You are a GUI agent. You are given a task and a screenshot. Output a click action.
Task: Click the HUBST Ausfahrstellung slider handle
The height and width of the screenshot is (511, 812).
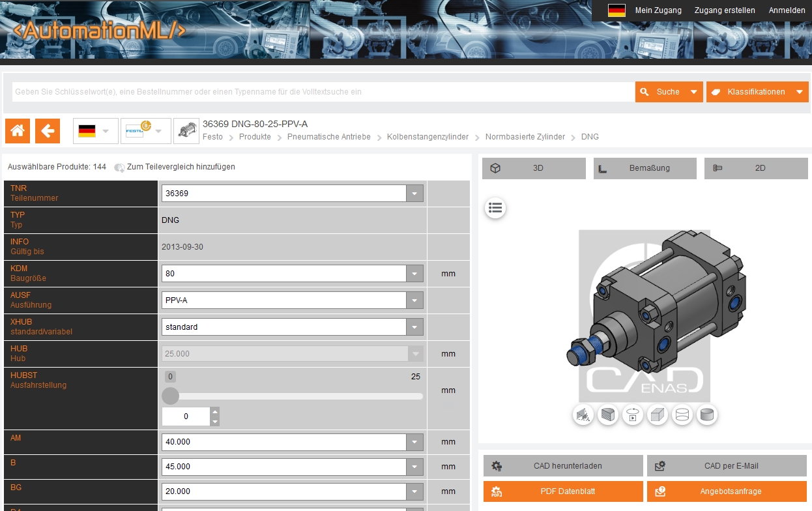[x=170, y=396]
